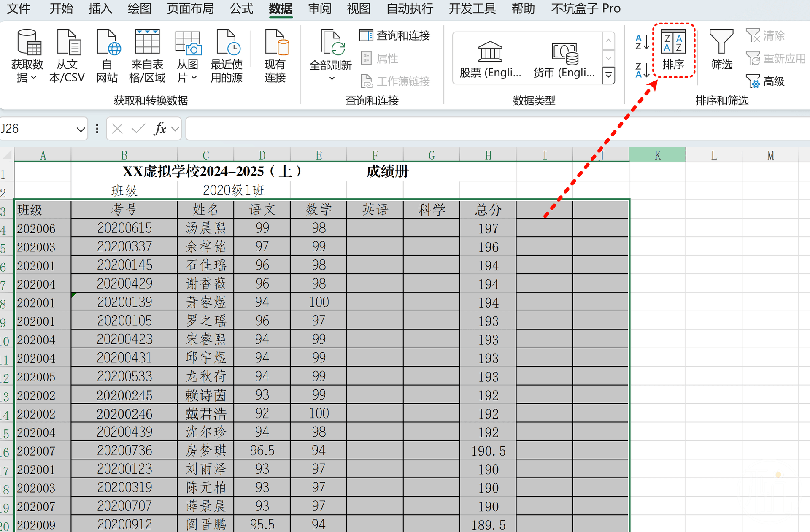The height and width of the screenshot is (532, 810).
Task: Open the Page Layout (页面布局) tab
Action: tap(190, 8)
